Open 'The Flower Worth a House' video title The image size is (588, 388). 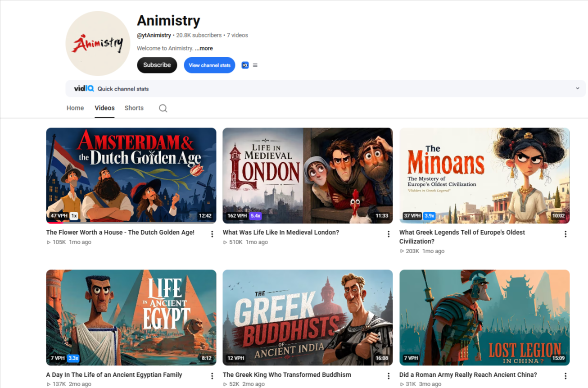(120, 233)
